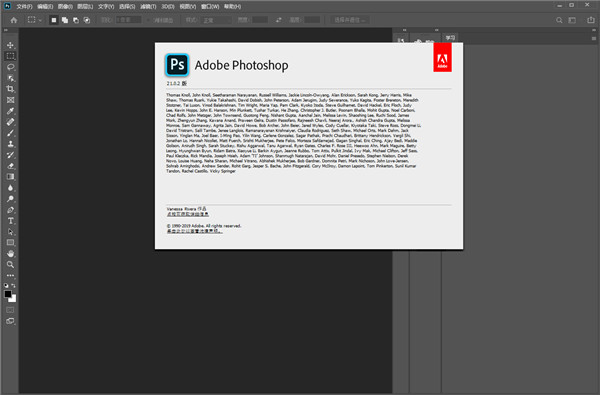Click the Width input field

tap(260, 20)
